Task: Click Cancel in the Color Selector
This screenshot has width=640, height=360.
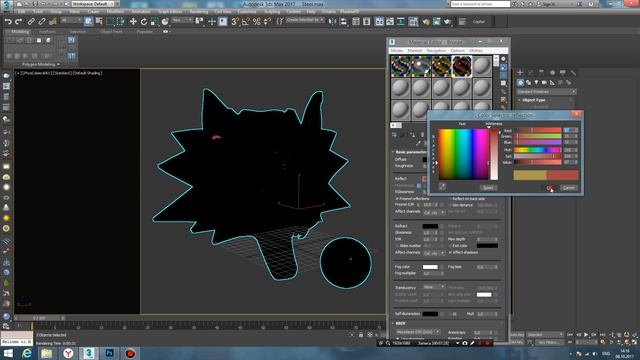Action: [x=569, y=188]
